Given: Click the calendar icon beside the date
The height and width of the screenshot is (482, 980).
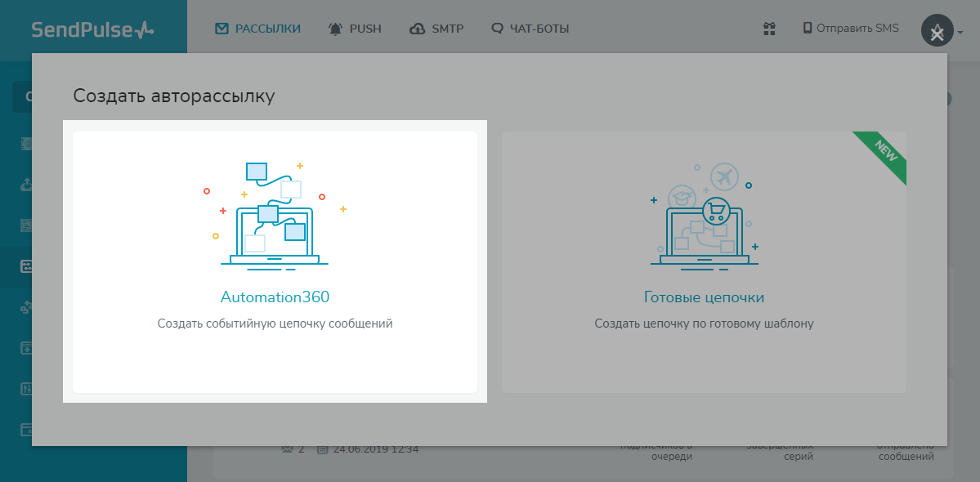Looking at the screenshot, I should point(323,449).
